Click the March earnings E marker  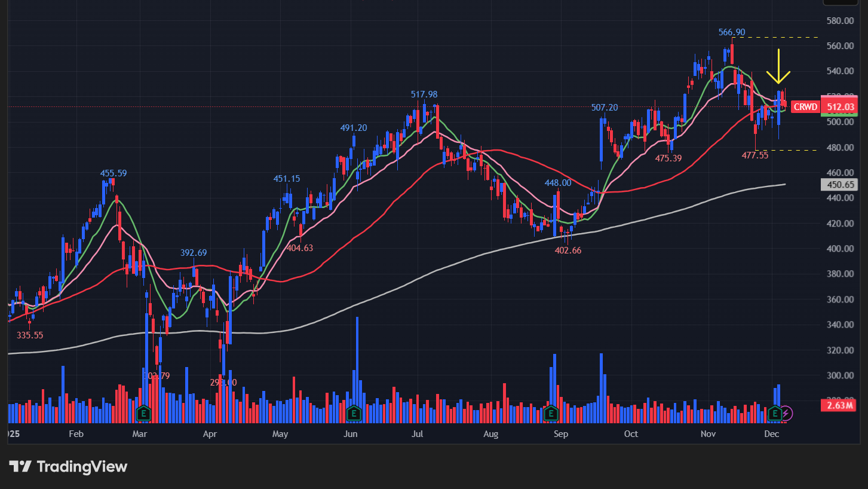point(143,412)
